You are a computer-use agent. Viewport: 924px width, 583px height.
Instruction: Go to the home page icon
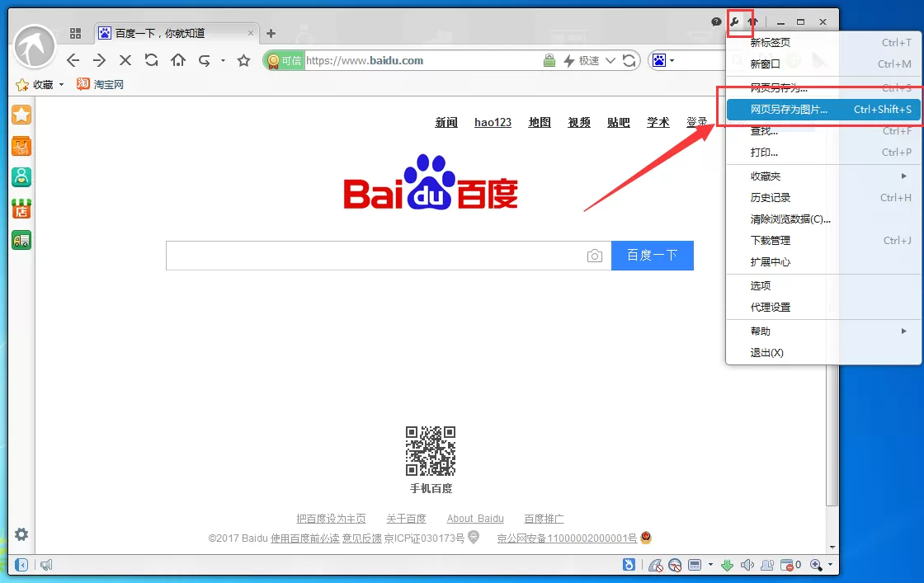pos(178,60)
